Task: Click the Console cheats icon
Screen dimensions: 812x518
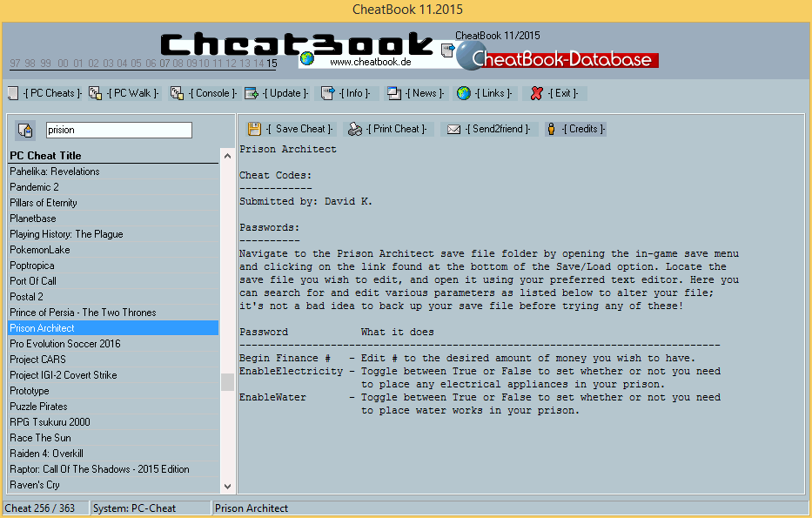Action: [x=177, y=93]
